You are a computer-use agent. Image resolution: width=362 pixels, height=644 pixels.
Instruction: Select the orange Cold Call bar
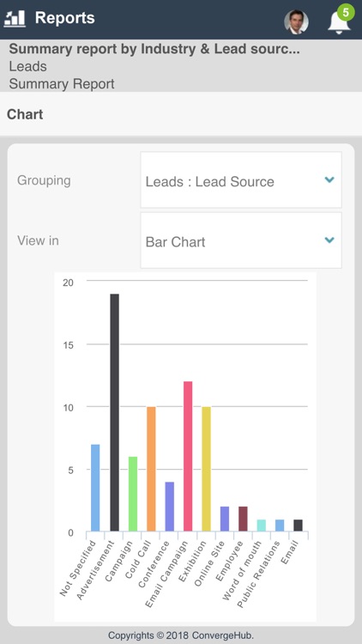(151, 469)
